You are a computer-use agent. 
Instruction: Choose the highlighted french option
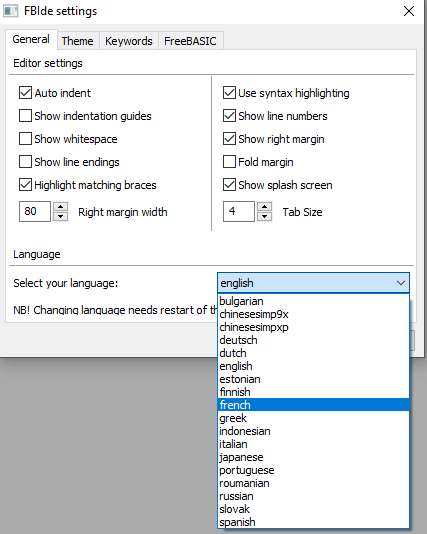coord(313,405)
